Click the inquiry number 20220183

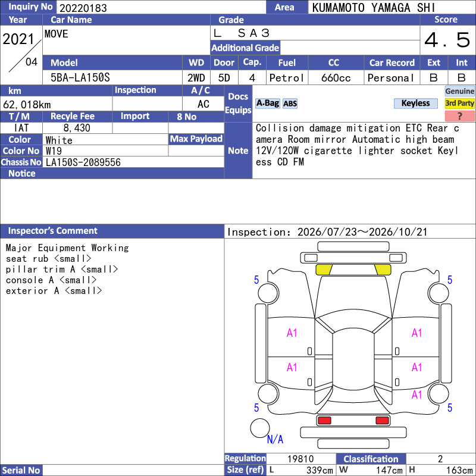click(83, 8)
